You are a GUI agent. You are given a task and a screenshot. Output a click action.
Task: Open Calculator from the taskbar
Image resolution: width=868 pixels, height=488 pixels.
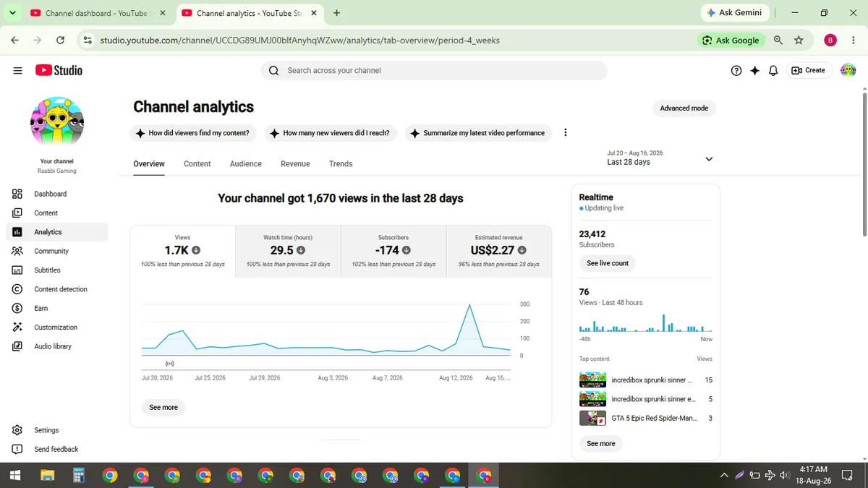[x=79, y=475]
